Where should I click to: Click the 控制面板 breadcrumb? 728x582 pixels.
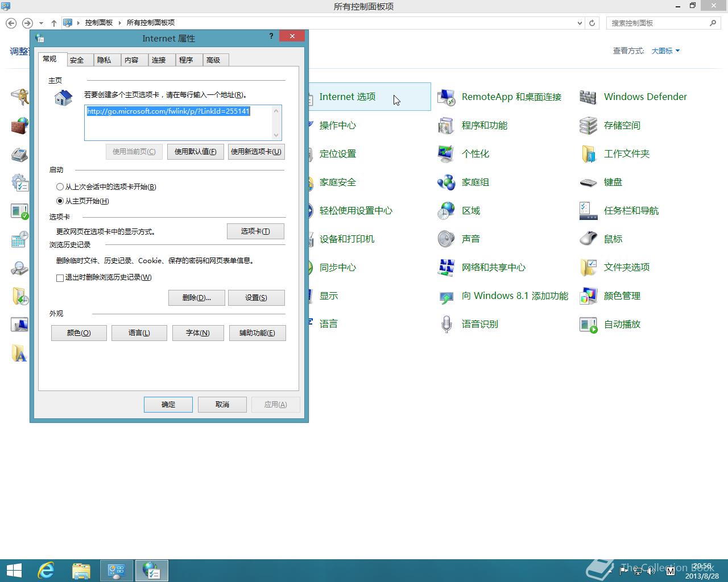coord(99,23)
